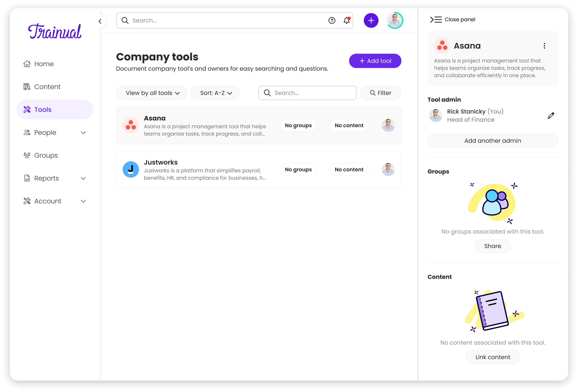Expand the People menu chevron

[x=83, y=133]
